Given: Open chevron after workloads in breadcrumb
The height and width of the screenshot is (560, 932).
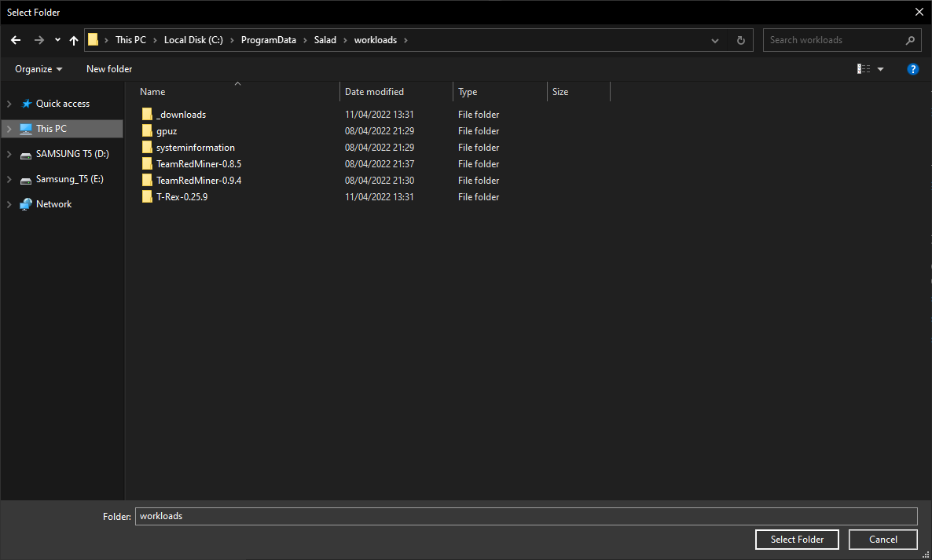Looking at the screenshot, I should 406,40.
